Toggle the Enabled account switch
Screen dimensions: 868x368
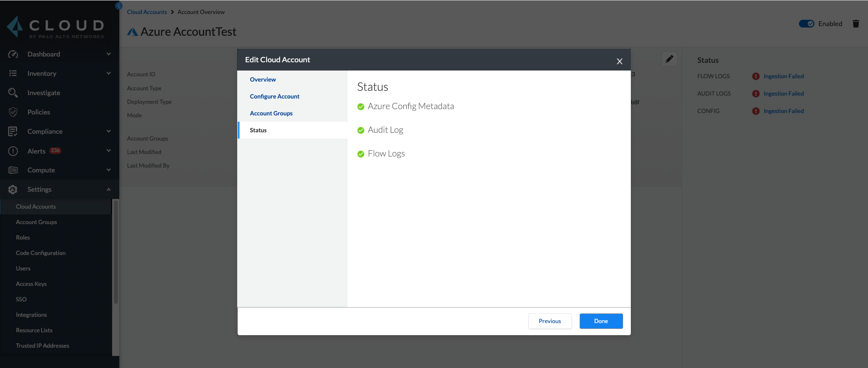806,24
